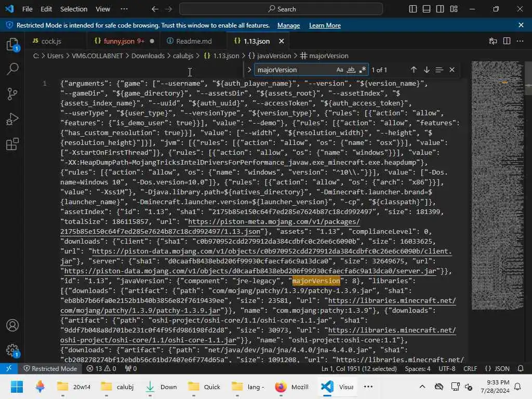
Task: Toggle the bottom panel layout icon
Action: pyautogui.click(x=427, y=9)
